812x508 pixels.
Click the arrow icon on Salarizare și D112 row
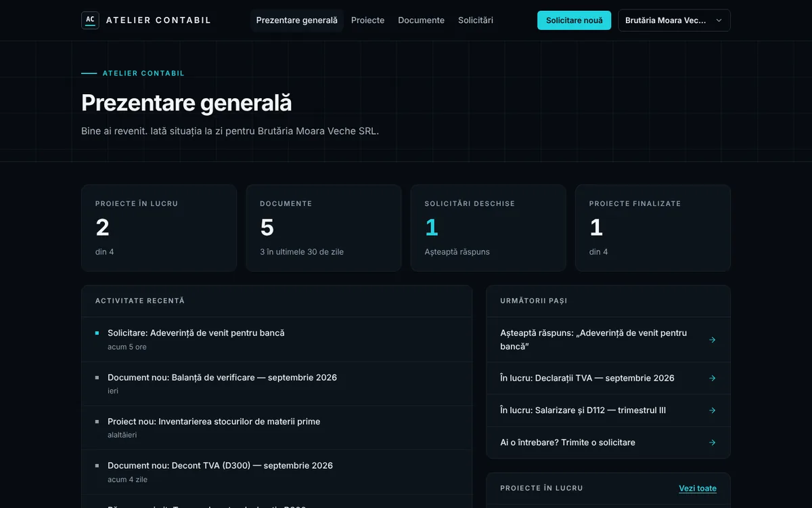[712, 410]
